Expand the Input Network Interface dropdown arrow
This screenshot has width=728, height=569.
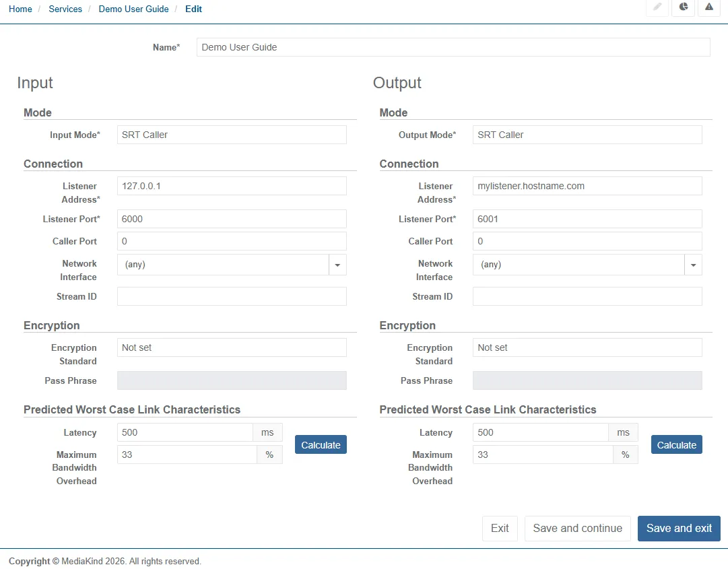337,265
